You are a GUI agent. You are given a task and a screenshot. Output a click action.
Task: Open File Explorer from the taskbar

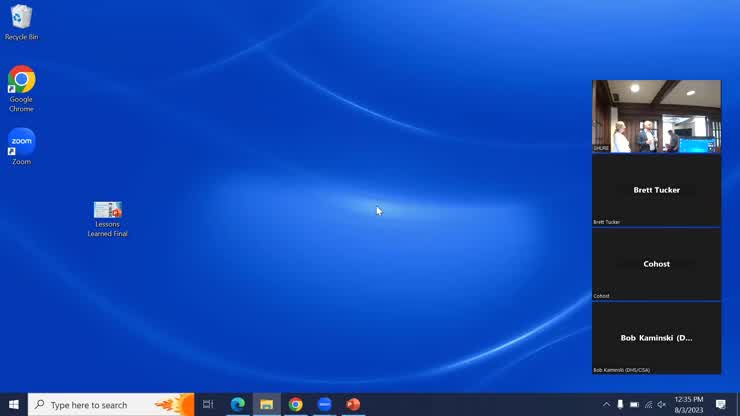point(267,404)
